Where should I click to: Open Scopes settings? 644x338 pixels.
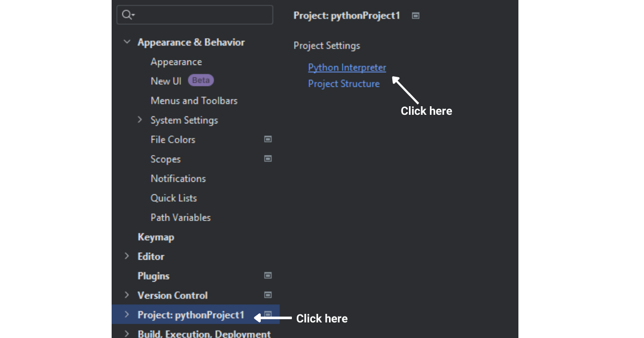[x=165, y=159]
